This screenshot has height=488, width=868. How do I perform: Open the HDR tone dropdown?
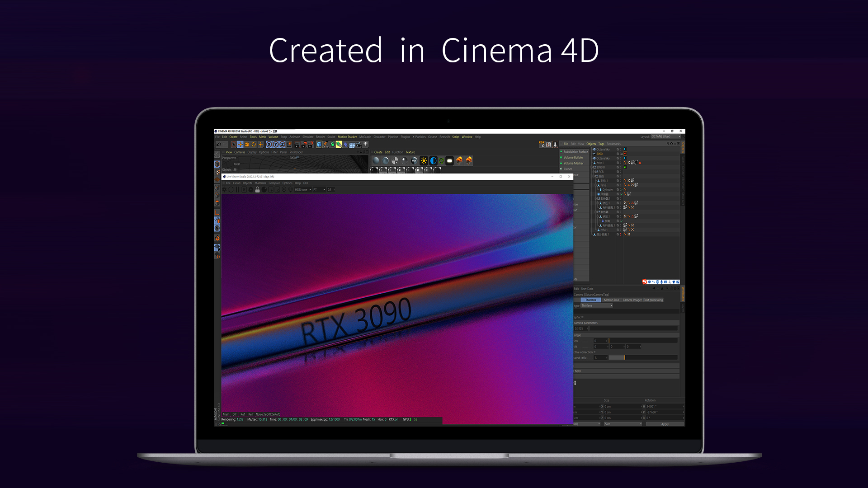[x=303, y=190]
